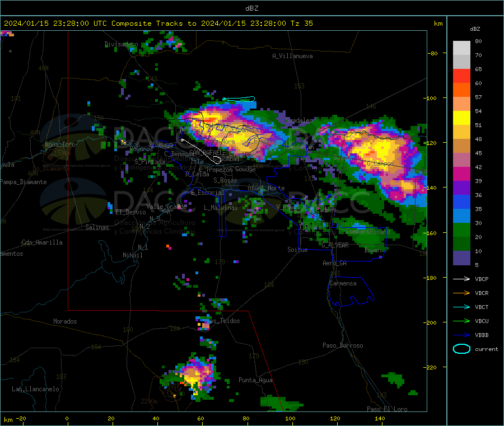Select the pink 42-45 dBZ swatch

[x=461, y=160]
